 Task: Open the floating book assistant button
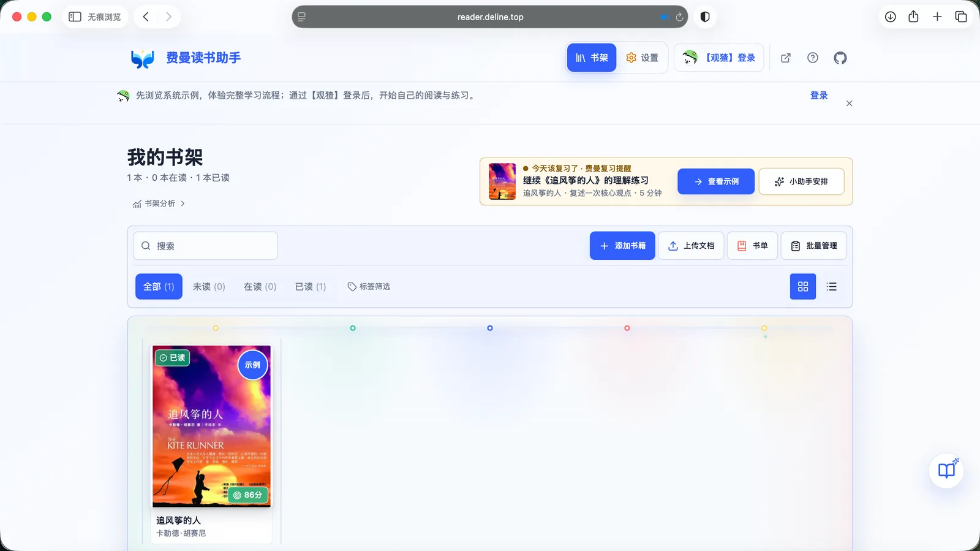tap(946, 470)
